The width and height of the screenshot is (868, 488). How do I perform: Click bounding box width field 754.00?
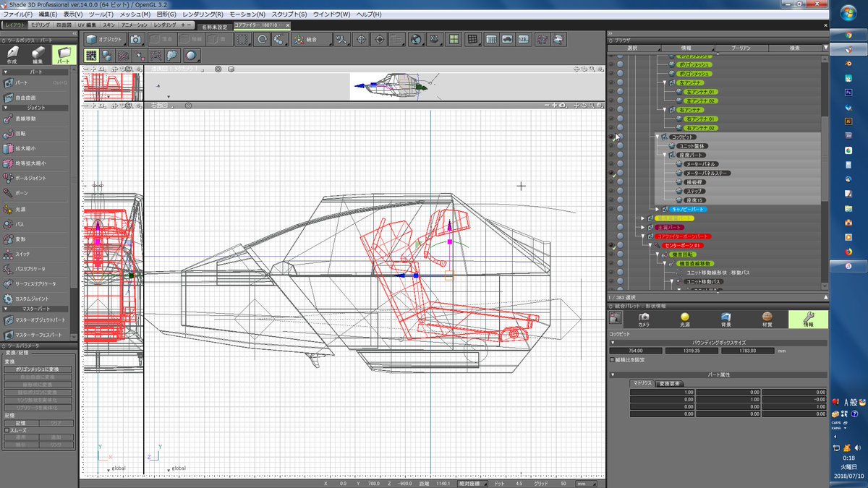[x=636, y=351]
